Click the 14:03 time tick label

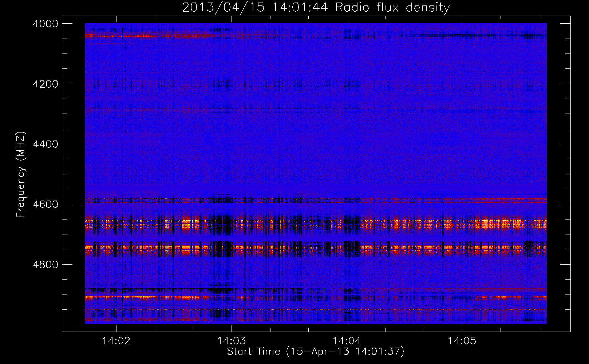[x=232, y=341]
